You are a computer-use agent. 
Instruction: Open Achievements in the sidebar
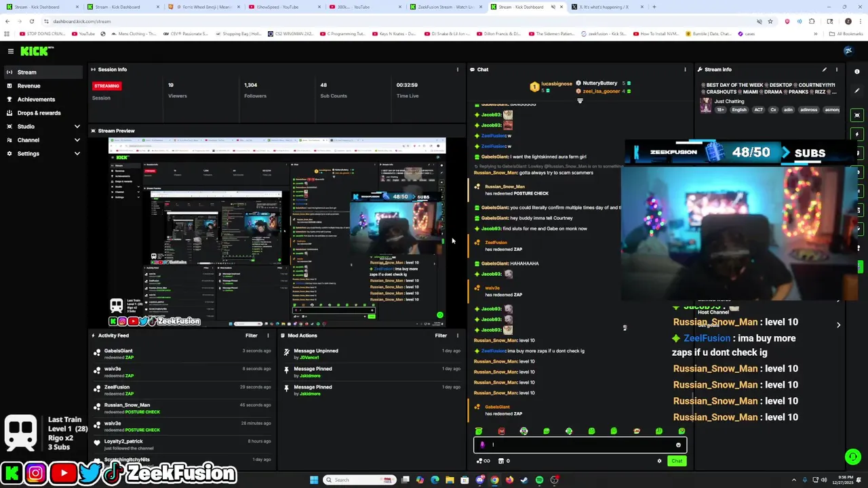[x=36, y=99]
